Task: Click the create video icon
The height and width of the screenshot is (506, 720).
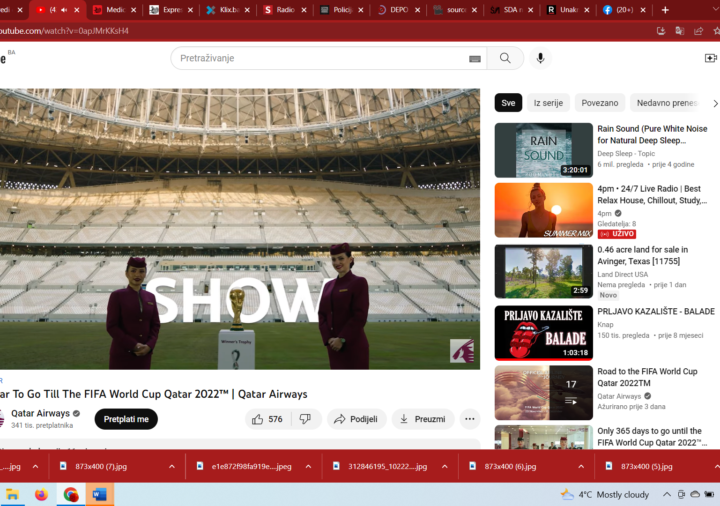Action: tap(710, 58)
